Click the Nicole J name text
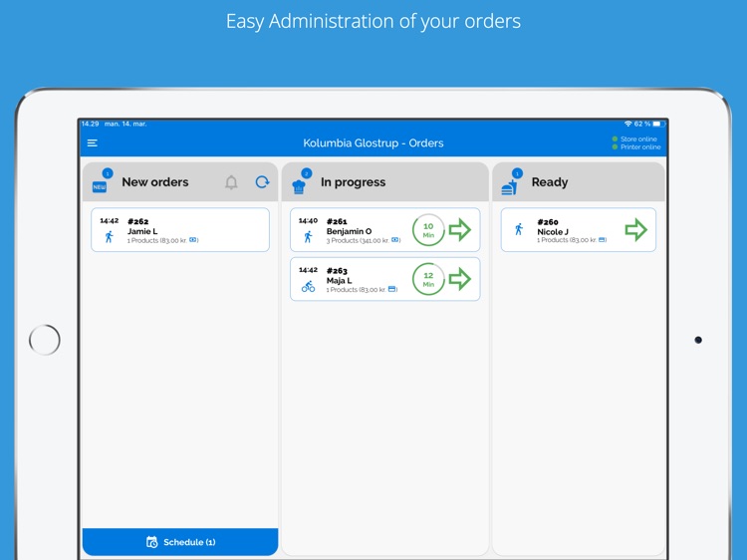 553,232
